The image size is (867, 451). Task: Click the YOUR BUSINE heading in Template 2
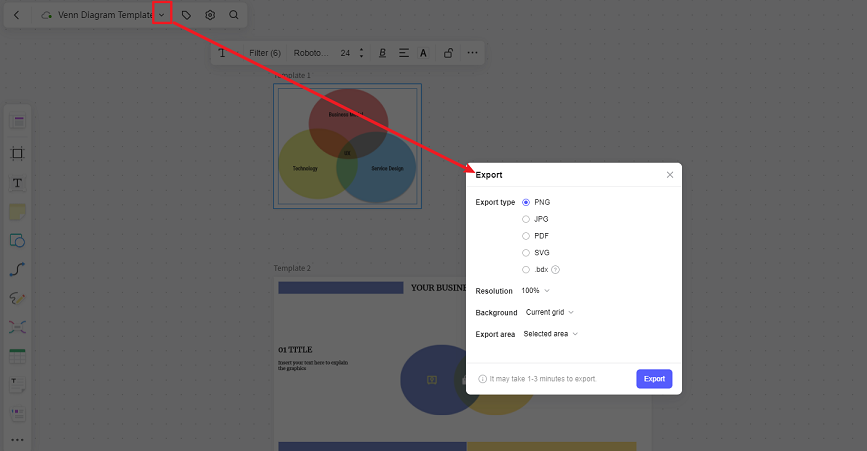click(x=438, y=288)
